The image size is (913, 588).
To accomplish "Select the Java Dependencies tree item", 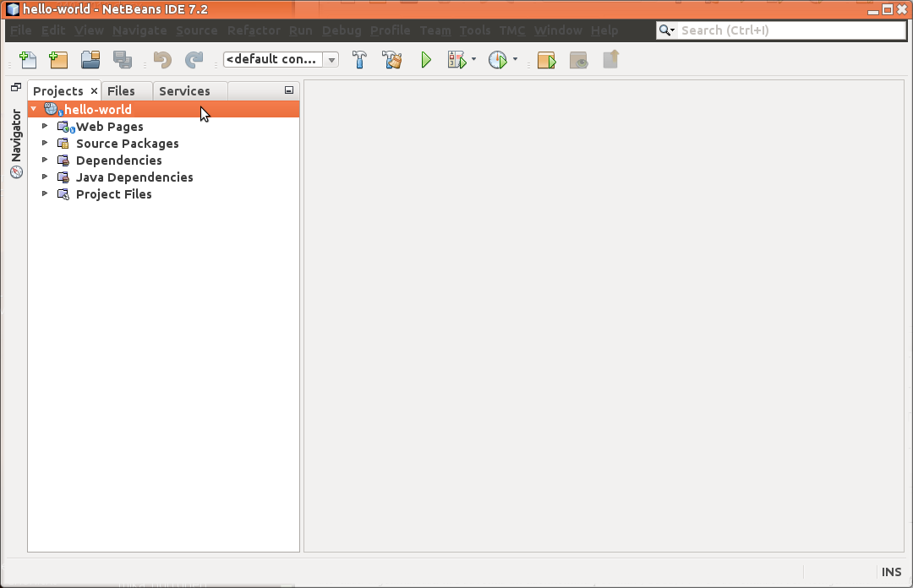I will [x=134, y=177].
